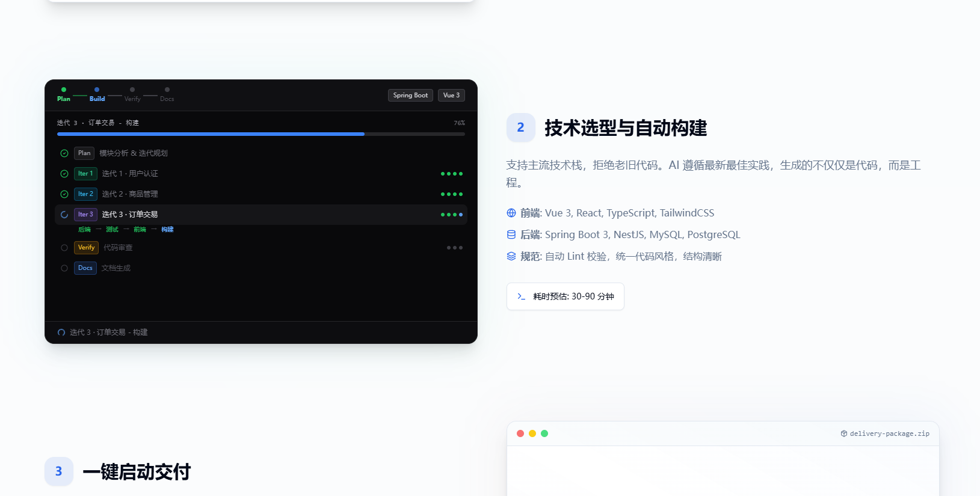The width and height of the screenshot is (980, 496).
Task: Select the Build step in the stepper
Action: 97,95
